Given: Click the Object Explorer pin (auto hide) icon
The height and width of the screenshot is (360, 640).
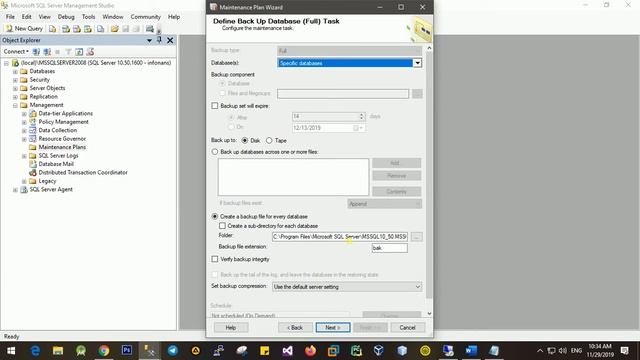Looking at the screenshot, I should click(x=160, y=40).
